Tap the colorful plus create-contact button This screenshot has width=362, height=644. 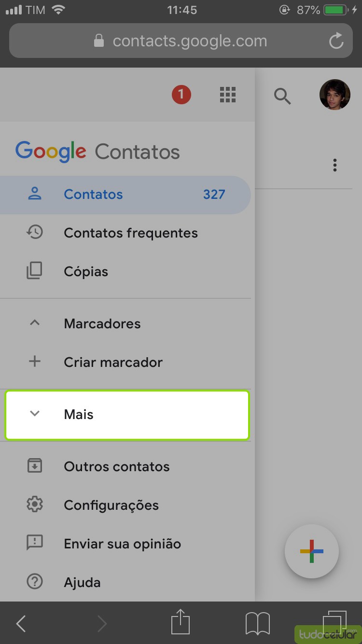coord(312,551)
